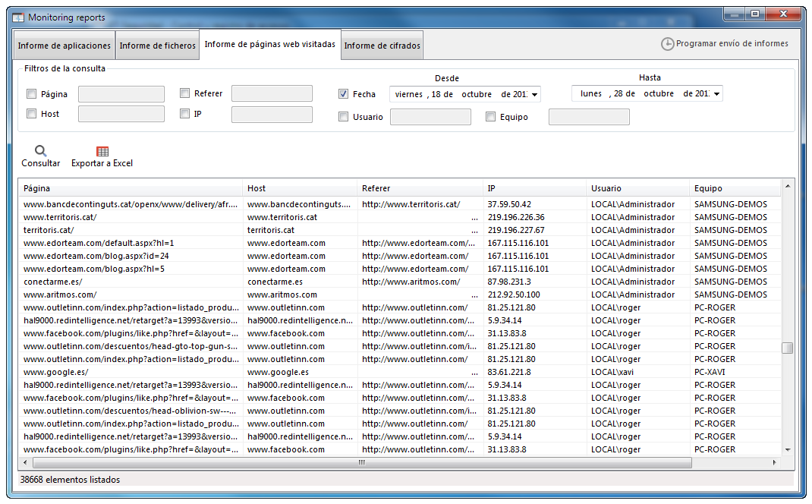
Task: Open the Hasta date picker dropdown arrow
Action: point(716,94)
